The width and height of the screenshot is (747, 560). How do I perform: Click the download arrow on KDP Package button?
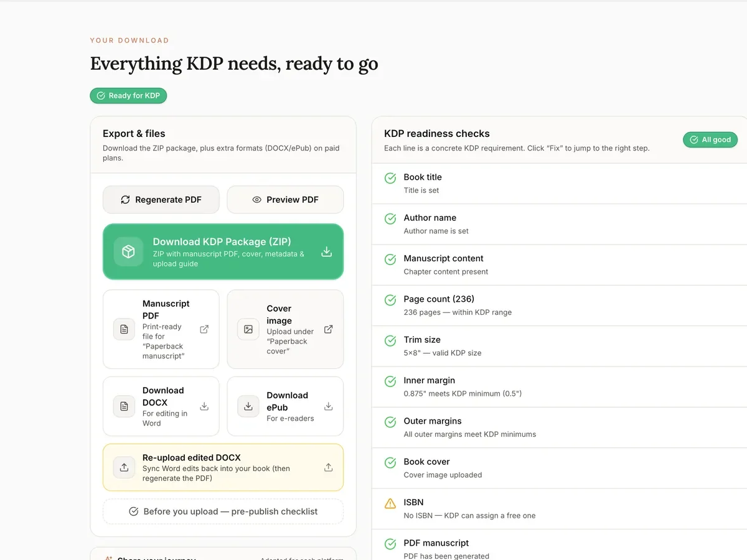coord(326,251)
